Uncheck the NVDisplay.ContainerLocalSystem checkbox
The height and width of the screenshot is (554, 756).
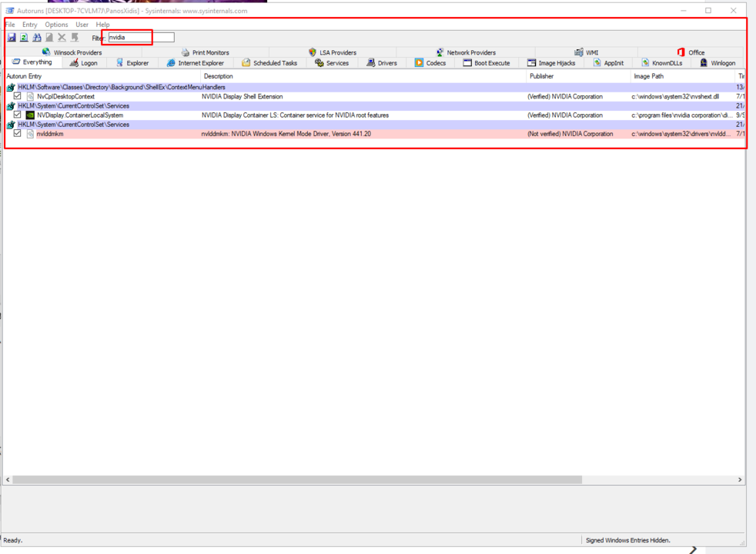tap(18, 115)
